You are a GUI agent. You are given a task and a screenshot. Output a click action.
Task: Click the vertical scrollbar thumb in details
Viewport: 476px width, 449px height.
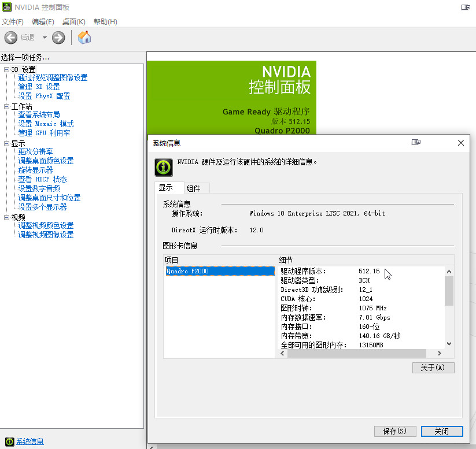click(449, 291)
